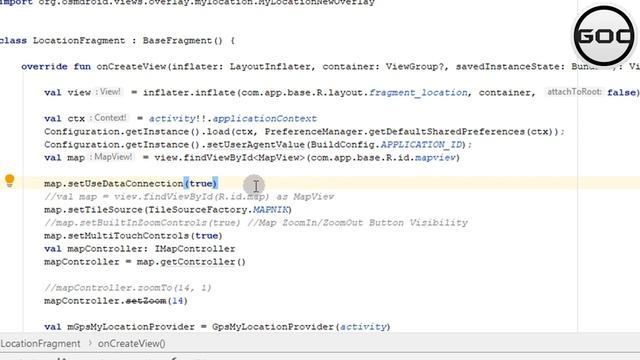Click 'TileSourceFactory' class reference
Viewport: 640px width, 360px height.
point(198,210)
